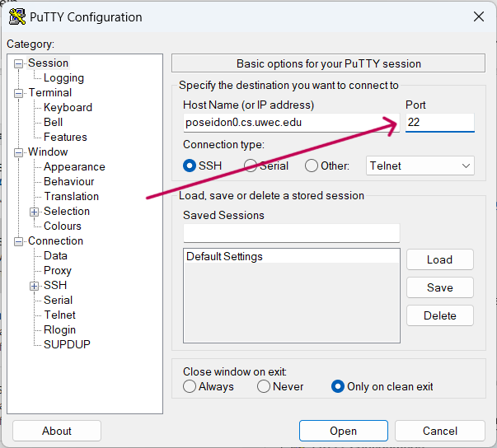Open the Telnet protocol dropdown
Screen dimensions: 497x448
click(x=420, y=166)
